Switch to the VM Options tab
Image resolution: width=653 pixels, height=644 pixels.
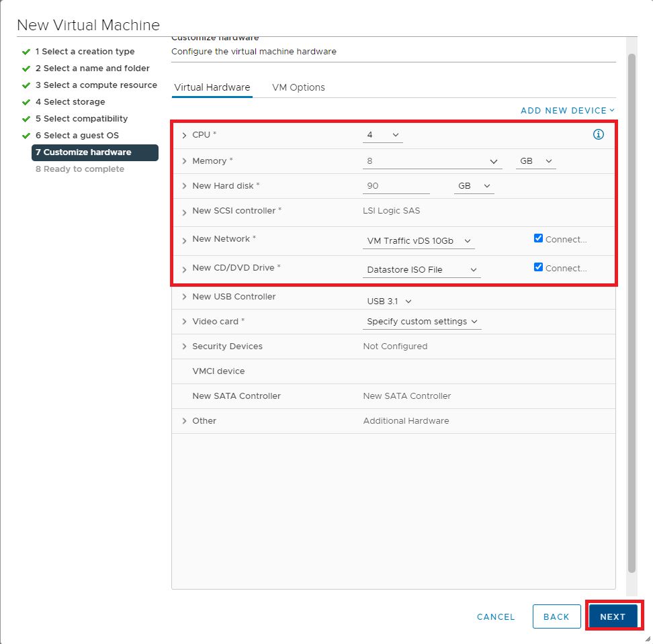click(x=298, y=87)
